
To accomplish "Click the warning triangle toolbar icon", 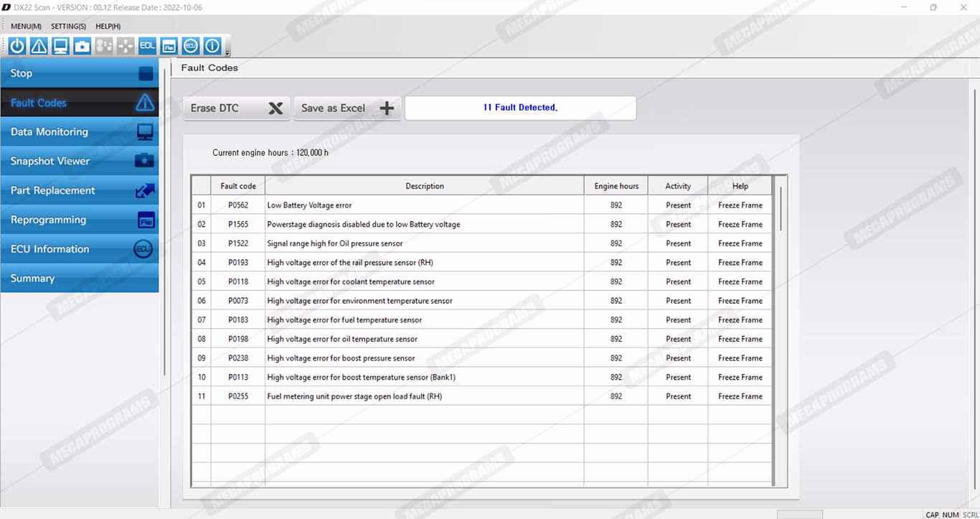I will tap(39, 46).
